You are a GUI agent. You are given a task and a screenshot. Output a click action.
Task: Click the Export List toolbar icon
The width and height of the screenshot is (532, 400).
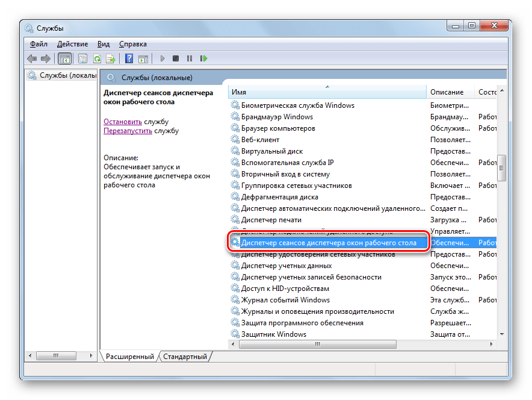point(111,58)
